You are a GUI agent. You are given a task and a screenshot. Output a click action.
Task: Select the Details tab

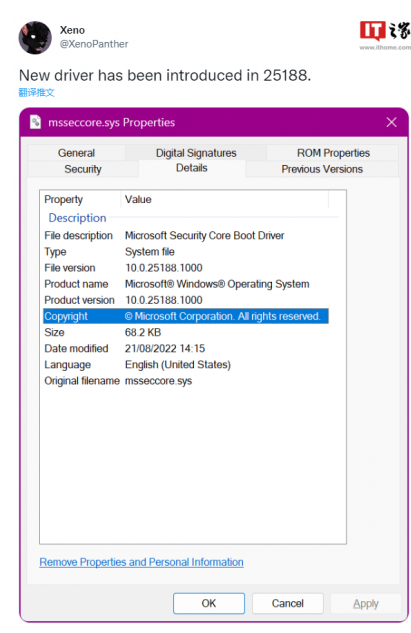tap(192, 168)
